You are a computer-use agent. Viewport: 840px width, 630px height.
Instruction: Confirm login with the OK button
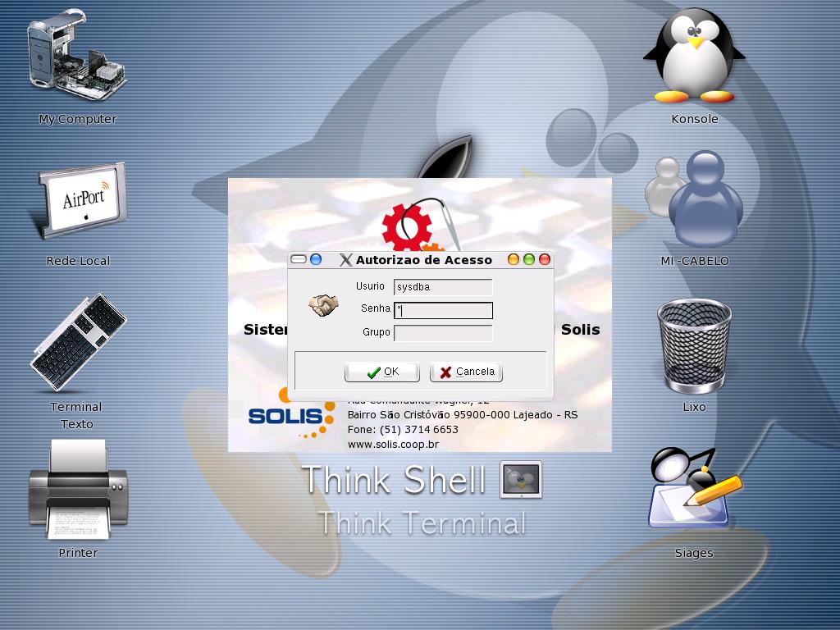click(x=382, y=372)
